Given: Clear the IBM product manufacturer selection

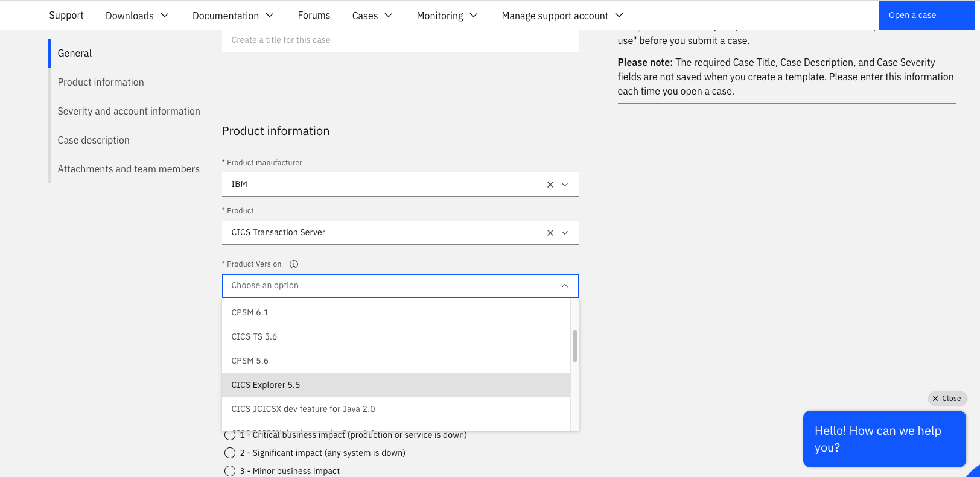Looking at the screenshot, I should tap(550, 185).
